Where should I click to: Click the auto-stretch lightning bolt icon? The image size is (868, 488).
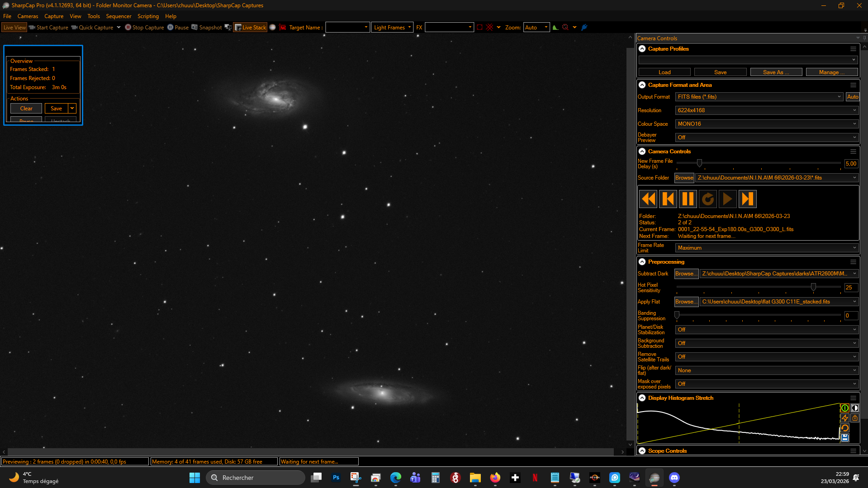coord(844,418)
